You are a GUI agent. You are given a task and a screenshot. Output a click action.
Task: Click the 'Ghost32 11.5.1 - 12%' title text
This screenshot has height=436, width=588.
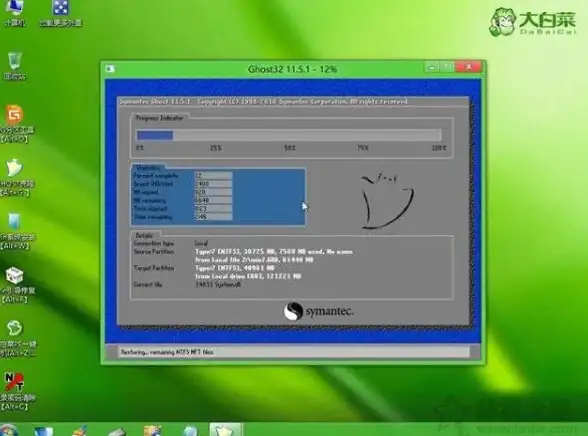[292, 69]
